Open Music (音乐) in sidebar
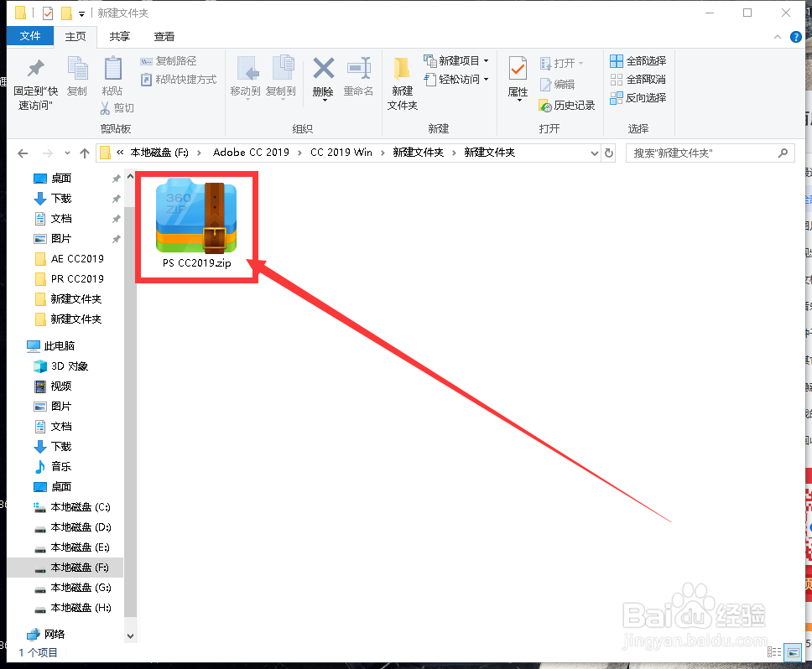Screen dimensions: 812x669 point(61,467)
